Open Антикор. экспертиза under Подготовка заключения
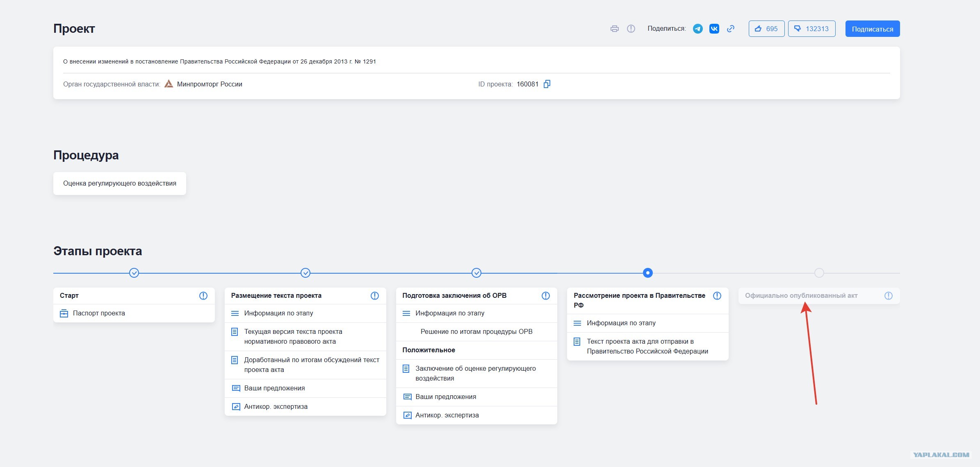 point(476,415)
